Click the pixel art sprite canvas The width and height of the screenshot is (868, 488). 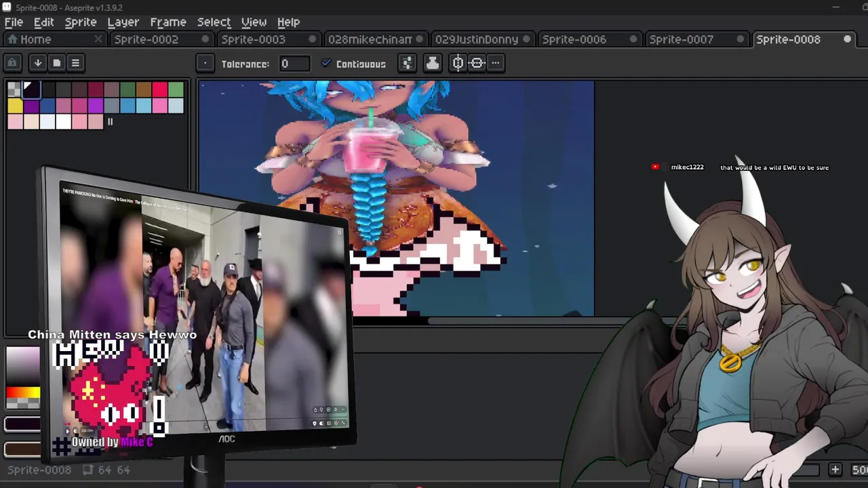[x=396, y=198]
